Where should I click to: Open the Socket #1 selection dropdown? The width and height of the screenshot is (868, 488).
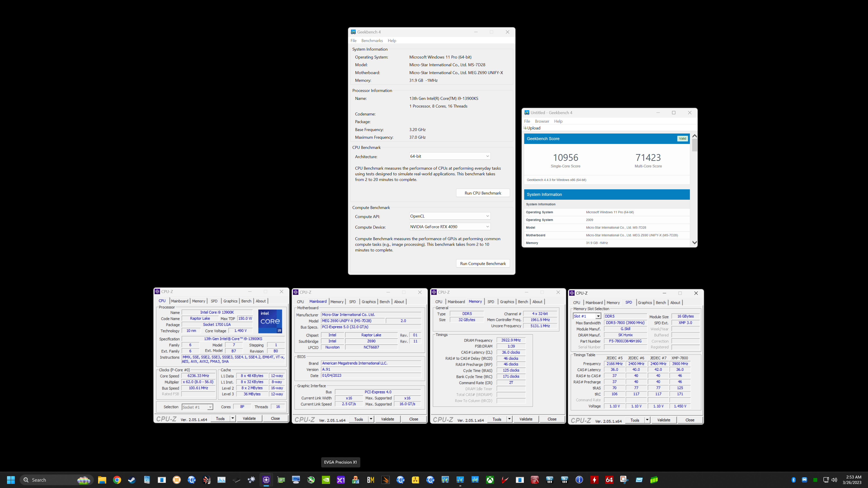(197, 407)
